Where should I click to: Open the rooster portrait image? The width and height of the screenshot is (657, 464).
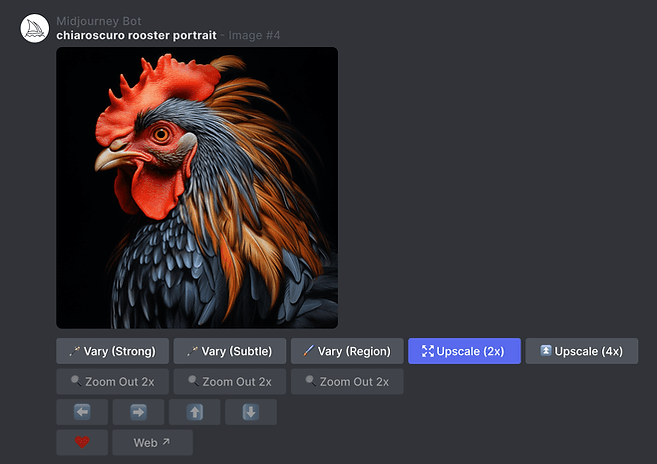(x=197, y=187)
